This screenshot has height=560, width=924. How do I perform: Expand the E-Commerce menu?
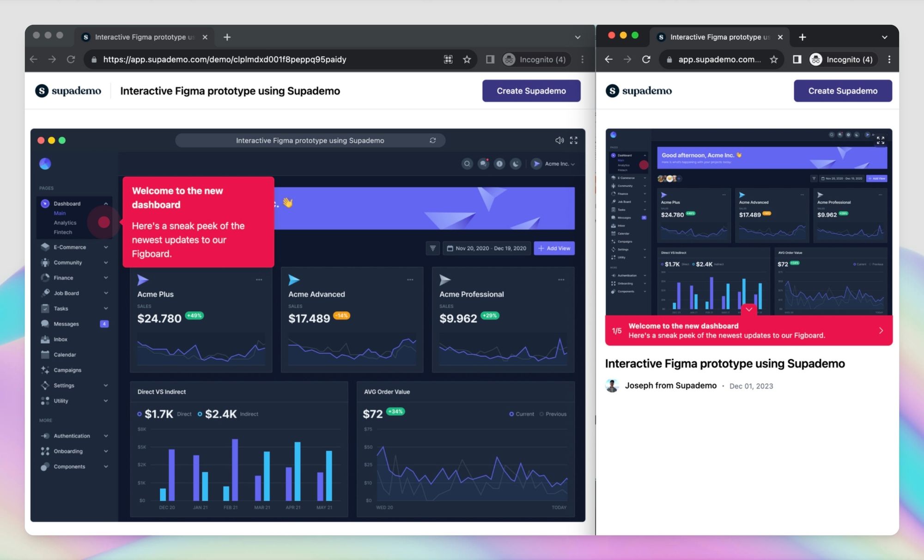point(106,247)
